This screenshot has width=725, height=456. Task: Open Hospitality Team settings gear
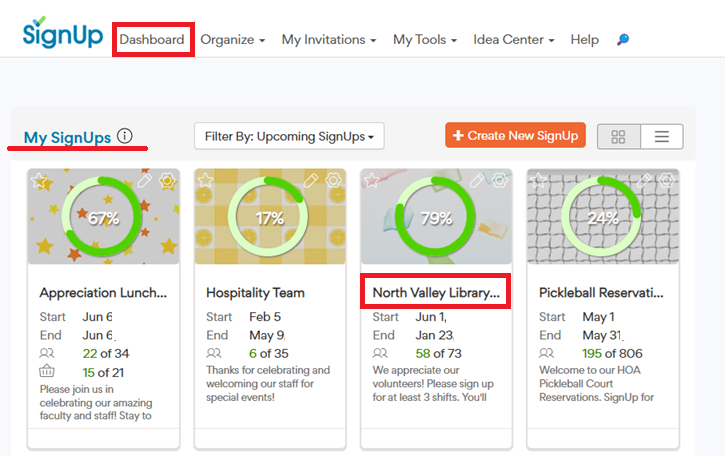333,180
